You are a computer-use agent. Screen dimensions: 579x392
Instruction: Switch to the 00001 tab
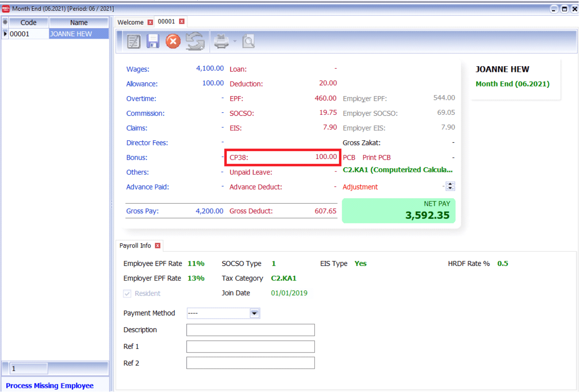pyautogui.click(x=166, y=22)
